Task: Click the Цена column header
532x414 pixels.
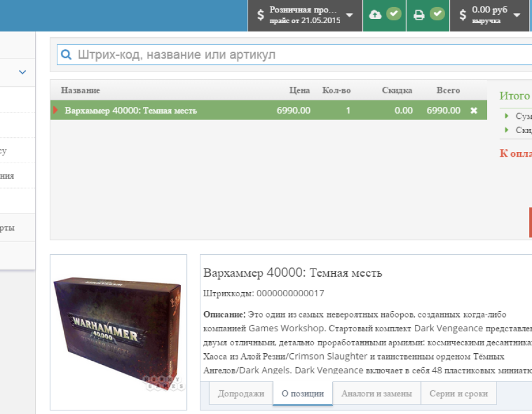Action: click(300, 90)
